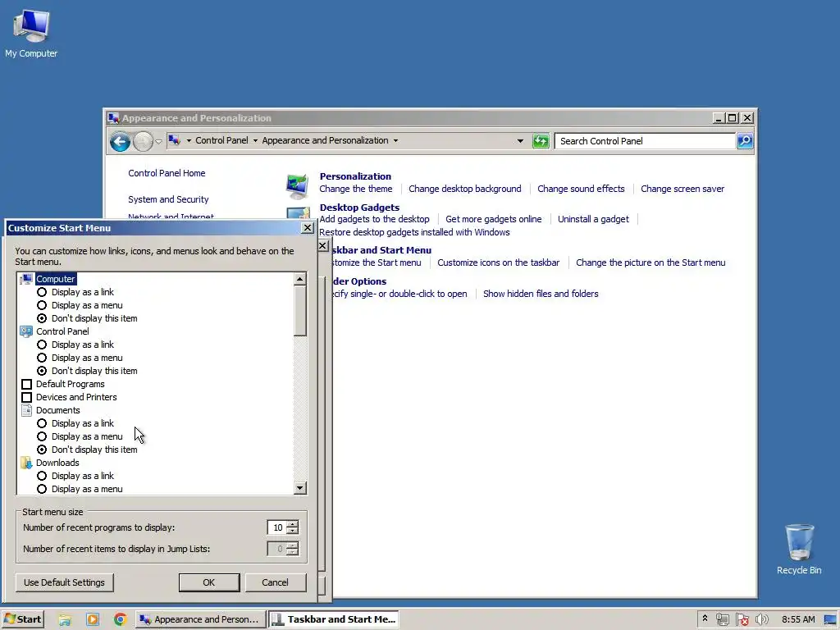Screen dimensions: 840x630
Task: Open dropdown before Control Panel breadcrumb
Action: click(189, 141)
